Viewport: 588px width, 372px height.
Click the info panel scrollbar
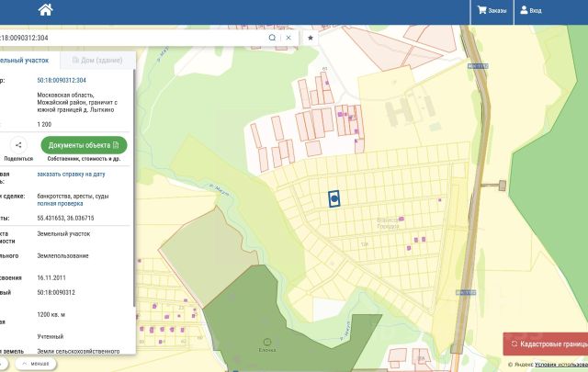134,187
